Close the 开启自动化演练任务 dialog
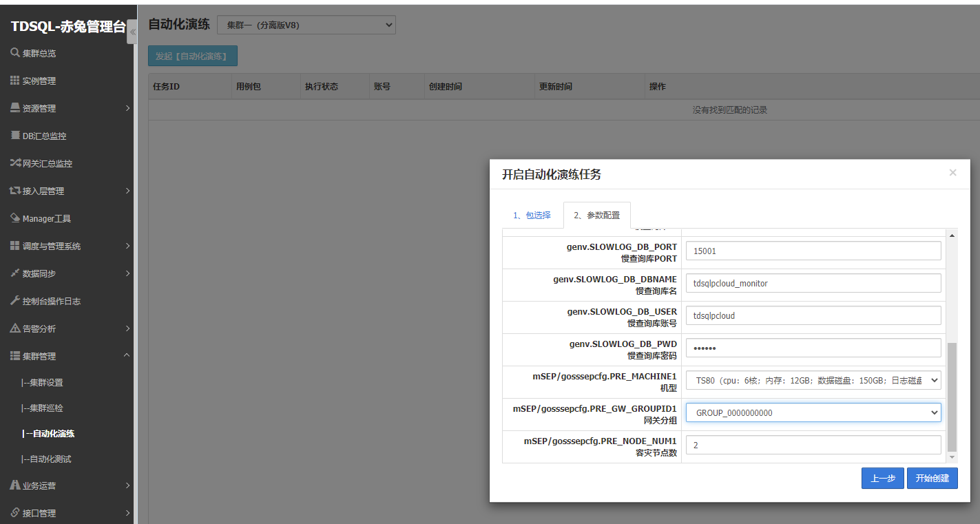 pyautogui.click(x=952, y=173)
